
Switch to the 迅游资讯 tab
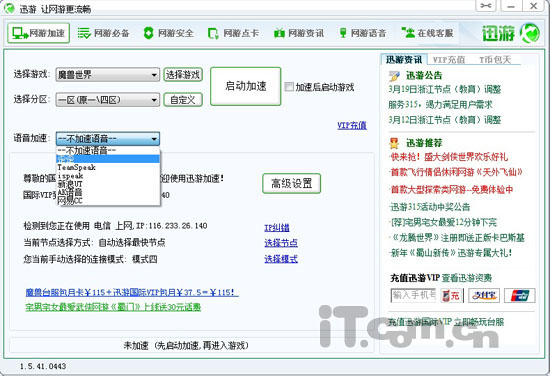pyautogui.click(x=404, y=60)
